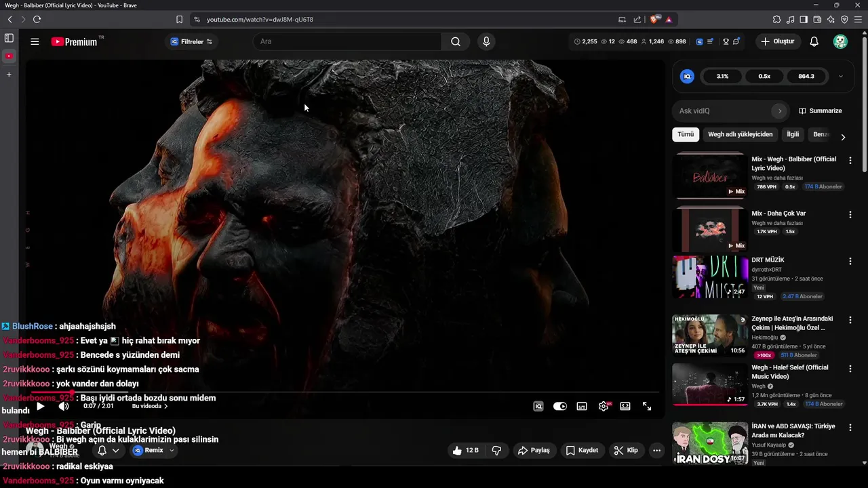Open Hekimoğlu Zeynep ile Ateş thumbnail
The width and height of the screenshot is (868, 488).
click(710, 335)
